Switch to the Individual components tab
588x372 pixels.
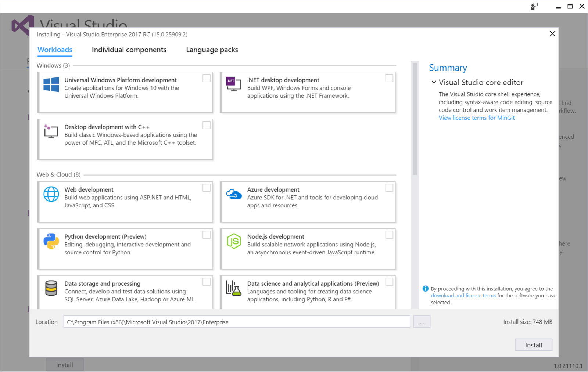pos(129,50)
